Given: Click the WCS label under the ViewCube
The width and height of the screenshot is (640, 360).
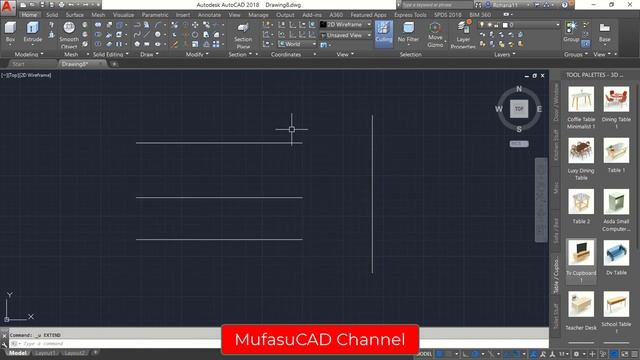Looking at the screenshot, I should 519,144.
